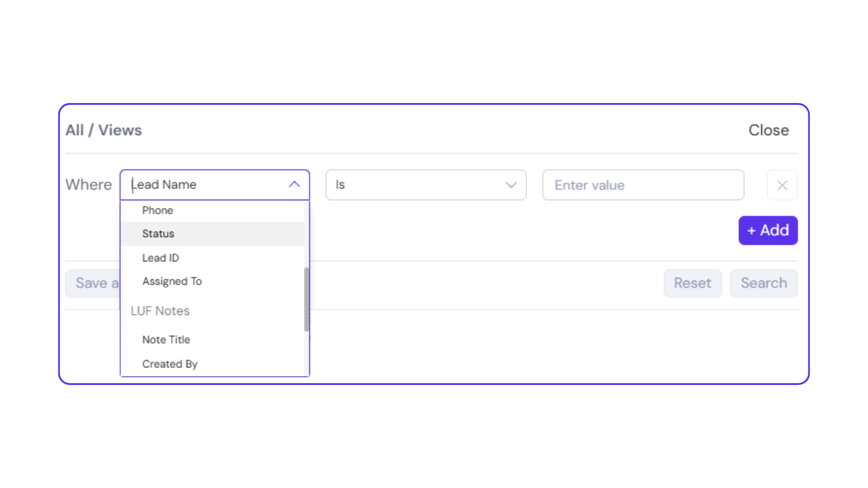Open the 'Is' condition dropdown
Screen dimensions: 868x488
(x=425, y=185)
